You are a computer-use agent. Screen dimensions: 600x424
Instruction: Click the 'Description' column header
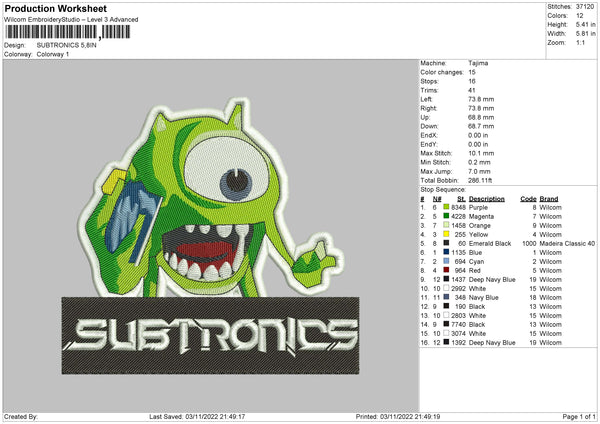click(x=486, y=199)
